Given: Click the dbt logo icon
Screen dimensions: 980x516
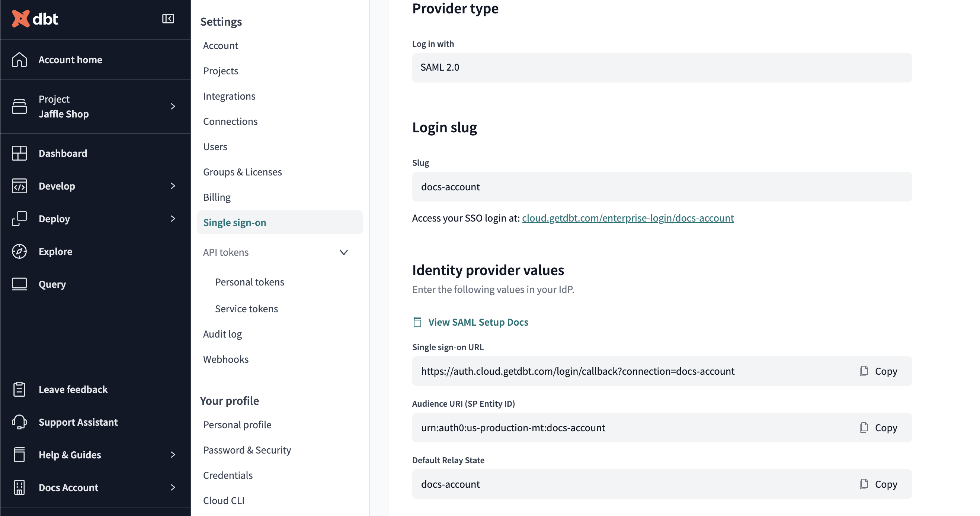Looking at the screenshot, I should tap(21, 19).
